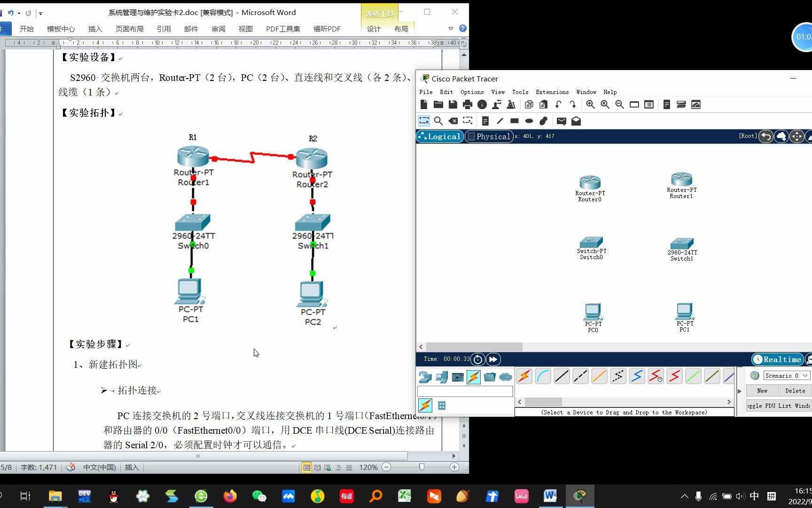Save the Packet Tracer network file

click(453, 104)
